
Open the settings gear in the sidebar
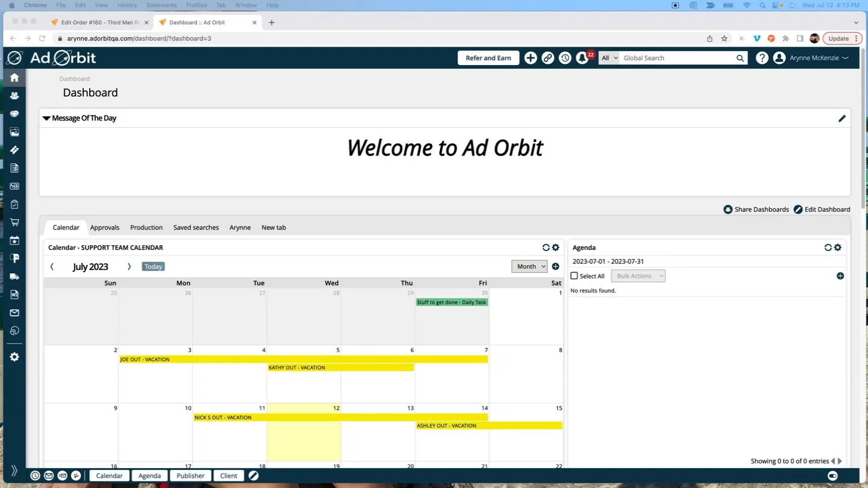point(14,357)
